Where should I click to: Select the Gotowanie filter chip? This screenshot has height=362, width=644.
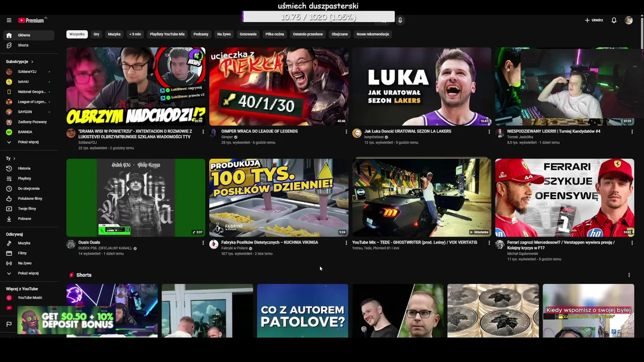click(x=248, y=34)
